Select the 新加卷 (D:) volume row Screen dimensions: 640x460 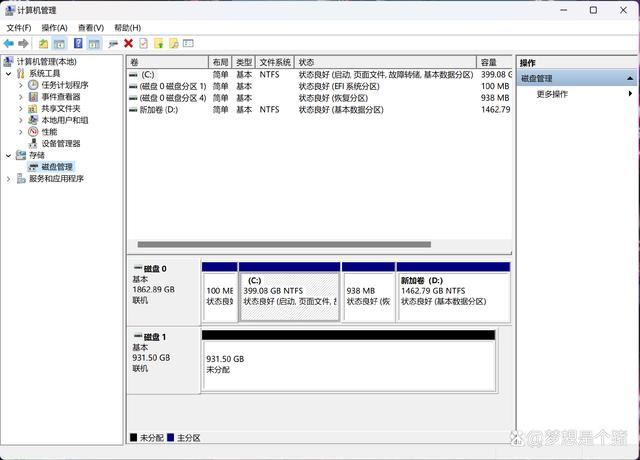(320, 110)
